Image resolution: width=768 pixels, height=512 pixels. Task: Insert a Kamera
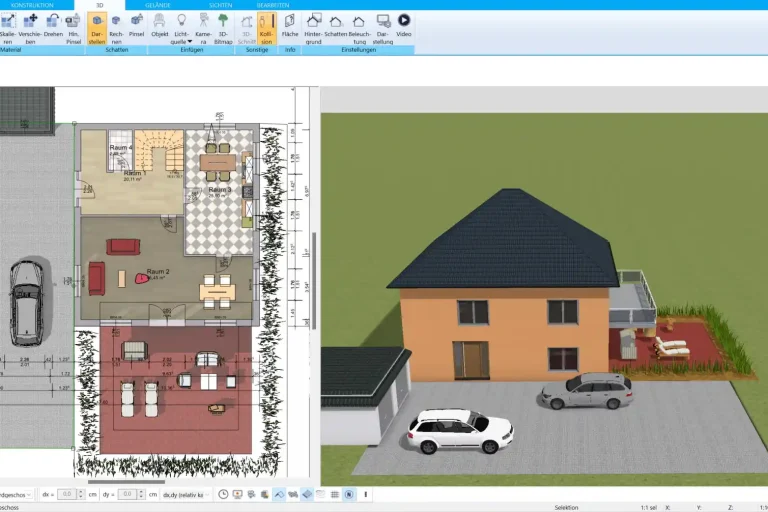[203, 29]
